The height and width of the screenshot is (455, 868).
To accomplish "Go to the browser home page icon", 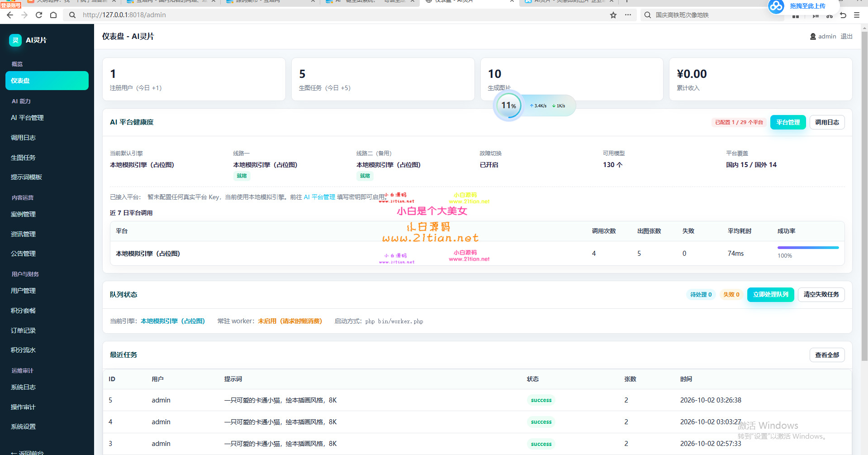I will coord(53,15).
